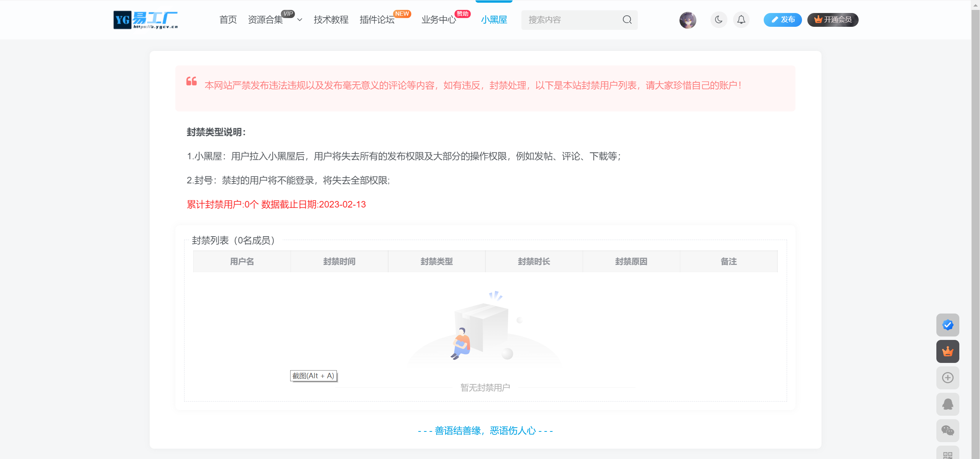Focus the 搜索内容 search field
The image size is (980, 459).
570,20
